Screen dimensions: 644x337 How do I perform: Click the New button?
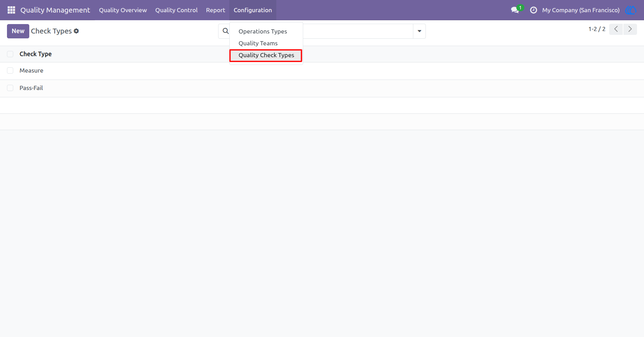point(18,31)
